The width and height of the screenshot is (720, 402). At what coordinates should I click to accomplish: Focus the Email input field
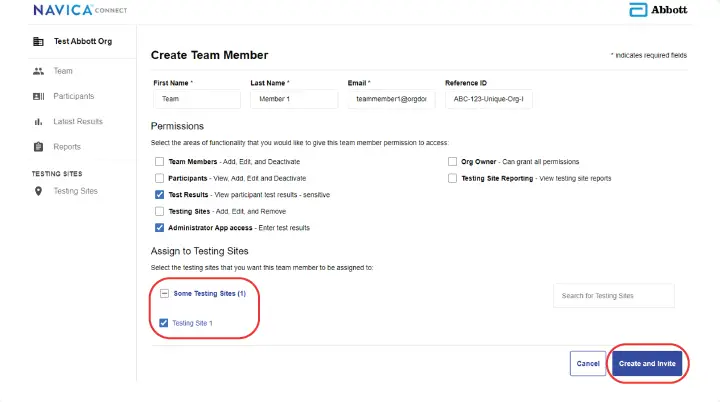(x=390, y=99)
